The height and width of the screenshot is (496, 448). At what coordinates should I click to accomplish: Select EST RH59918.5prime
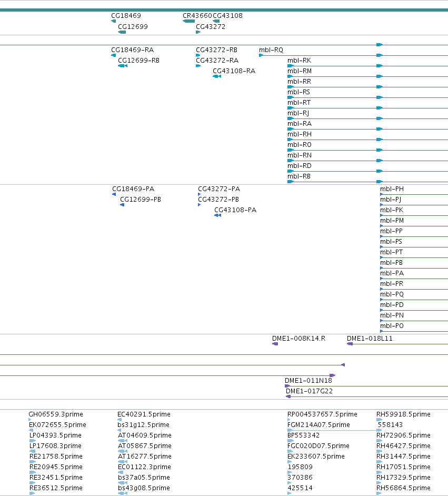click(x=403, y=414)
